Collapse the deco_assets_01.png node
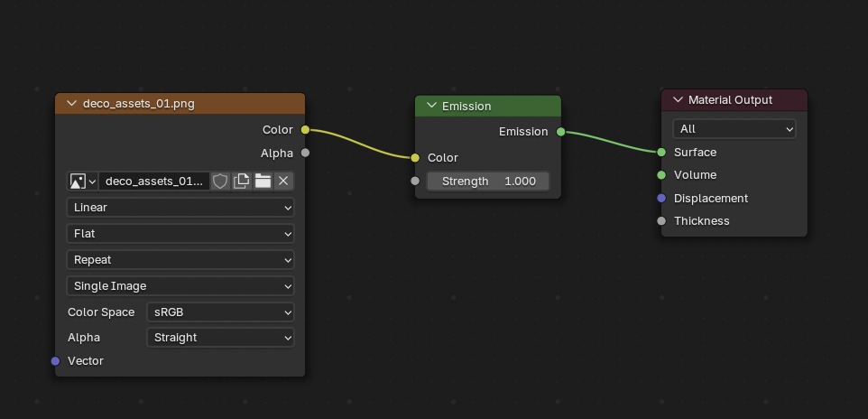This screenshot has width=868, height=419. tap(72, 104)
